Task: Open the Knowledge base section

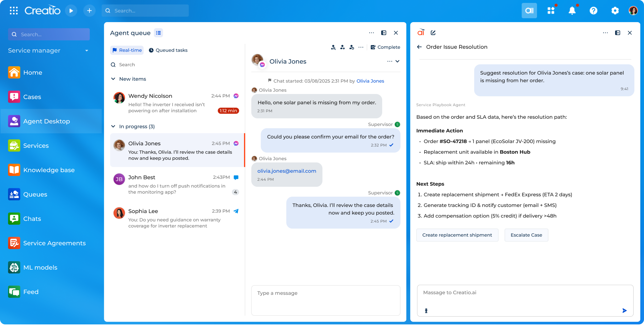Action: click(49, 170)
